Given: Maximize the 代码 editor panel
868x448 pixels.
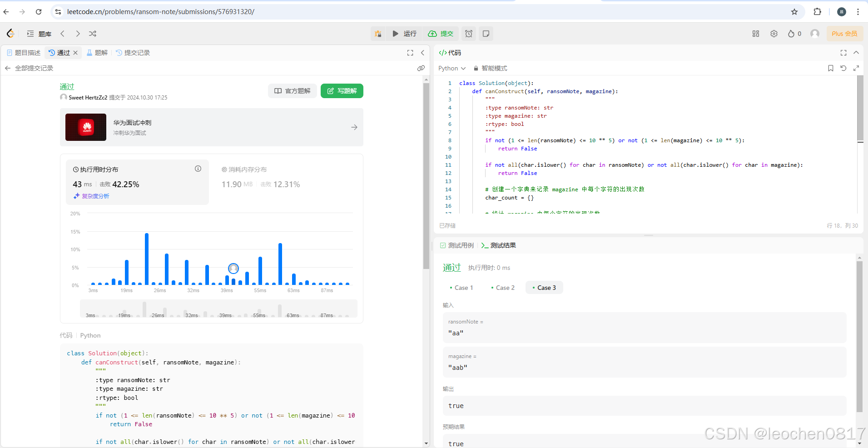Looking at the screenshot, I should pyautogui.click(x=843, y=53).
